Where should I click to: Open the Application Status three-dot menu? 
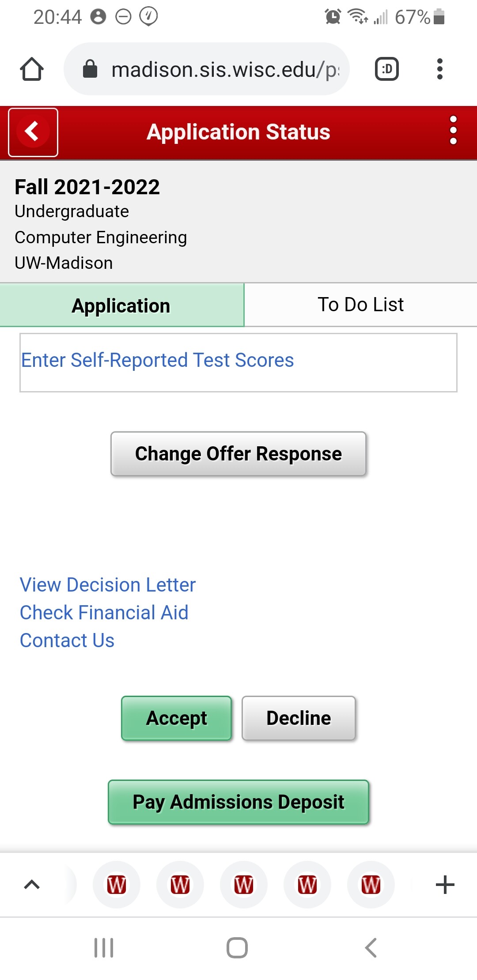(x=453, y=131)
